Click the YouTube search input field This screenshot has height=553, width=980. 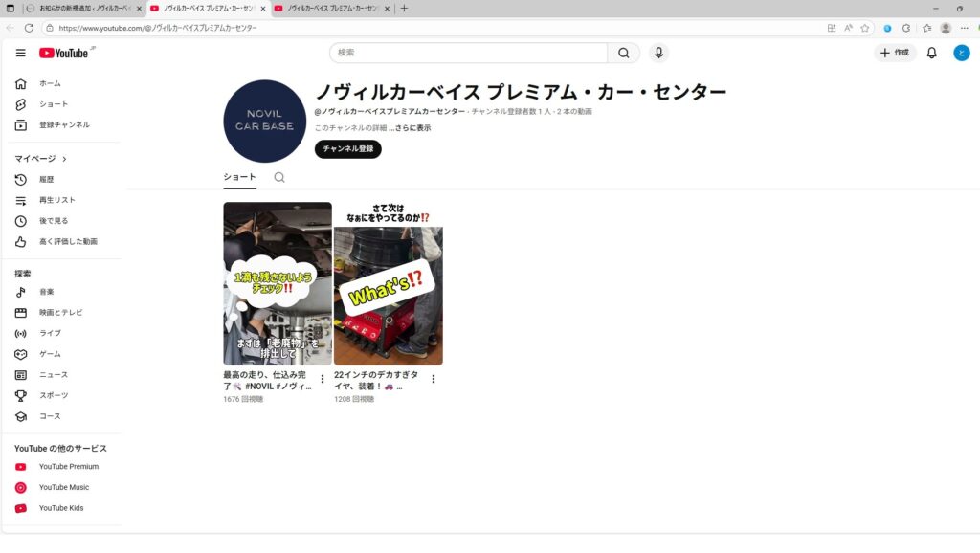point(469,53)
